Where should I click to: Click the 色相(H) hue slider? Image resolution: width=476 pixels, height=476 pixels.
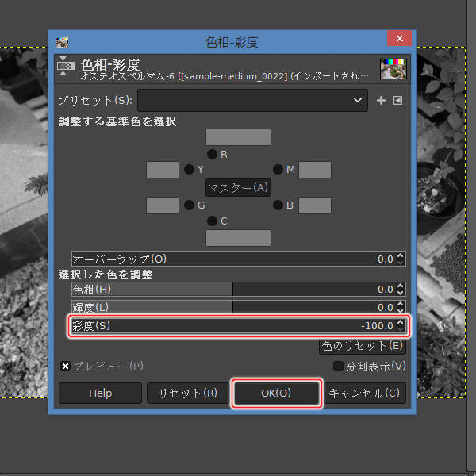point(239,289)
